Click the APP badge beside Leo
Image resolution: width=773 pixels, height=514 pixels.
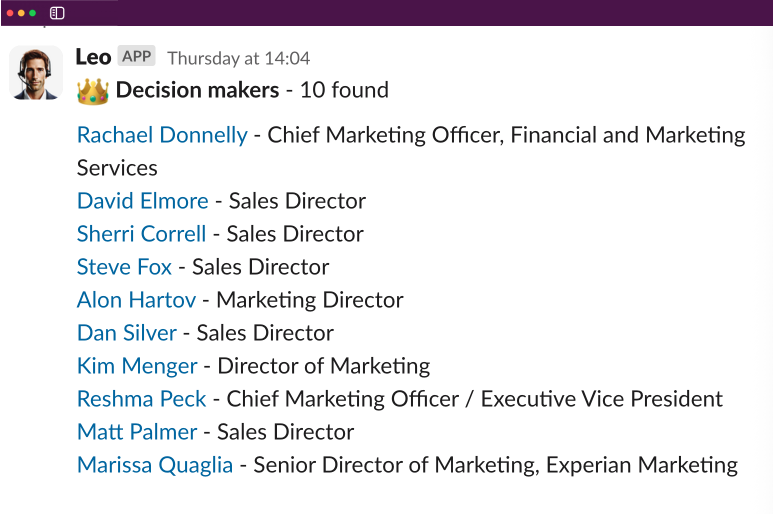coord(137,56)
